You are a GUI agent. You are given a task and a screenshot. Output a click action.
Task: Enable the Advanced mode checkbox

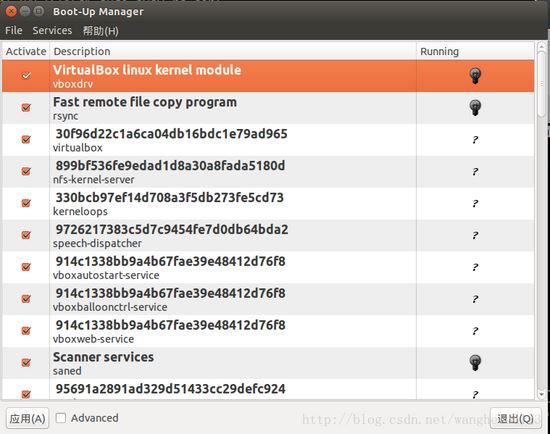pyautogui.click(x=61, y=418)
